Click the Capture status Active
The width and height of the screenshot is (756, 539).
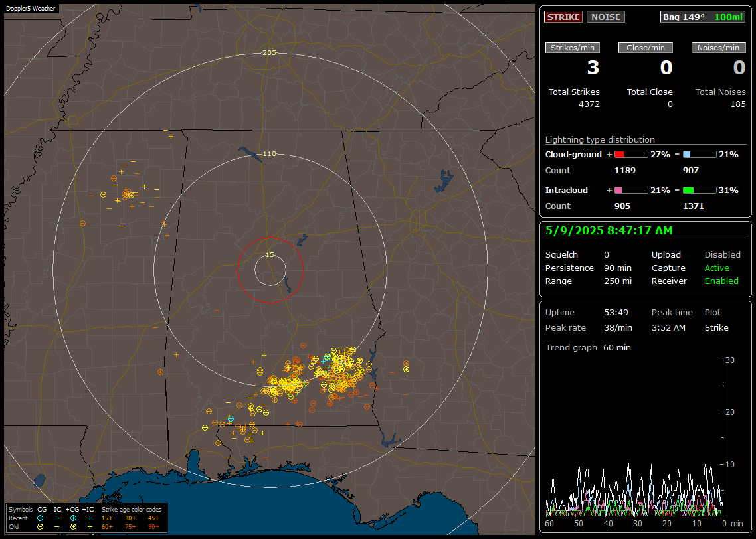(x=717, y=268)
